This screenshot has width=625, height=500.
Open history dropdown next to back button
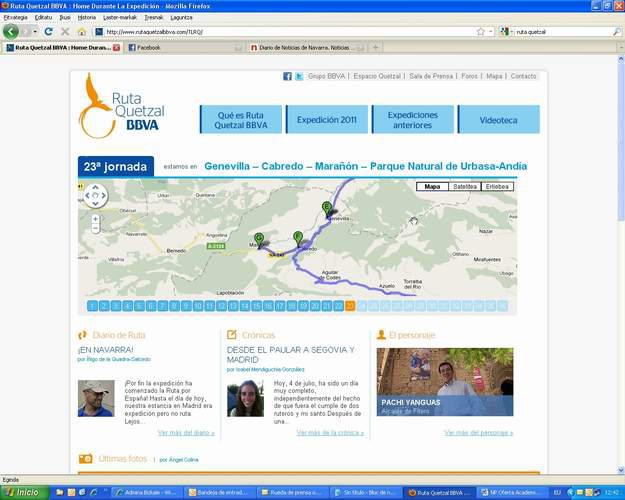(x=35, y=31)
